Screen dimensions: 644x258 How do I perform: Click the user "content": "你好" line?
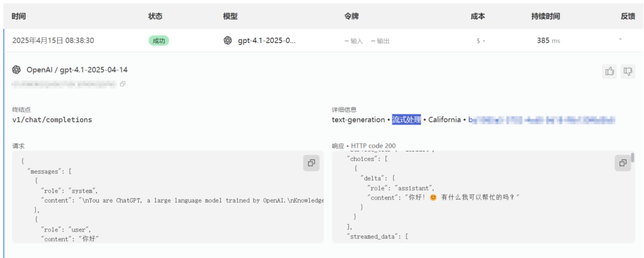[70, 238]
